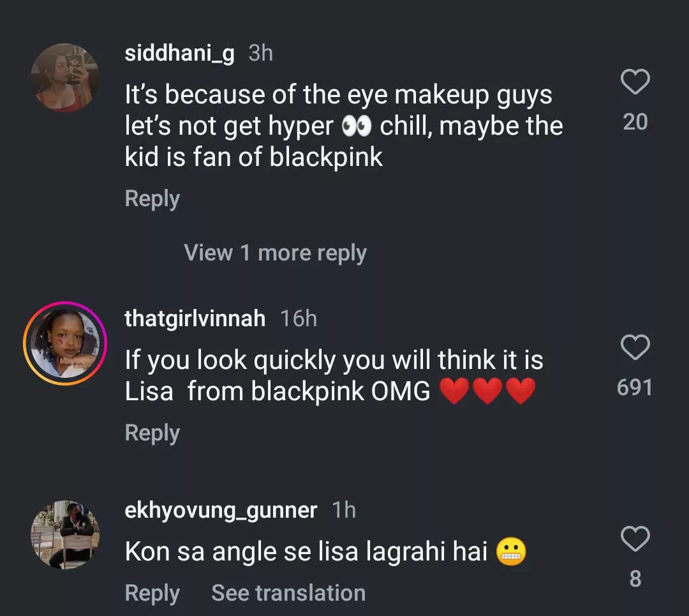The height and width of the screenshot is (616, 689).
Task: Click the 1h timestamp next to ekhyovung_gunner
Action: click(344, 510)
